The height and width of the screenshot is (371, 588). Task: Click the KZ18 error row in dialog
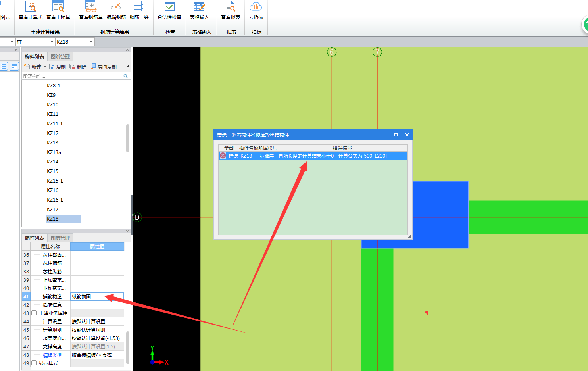click(x=313, y=156)
